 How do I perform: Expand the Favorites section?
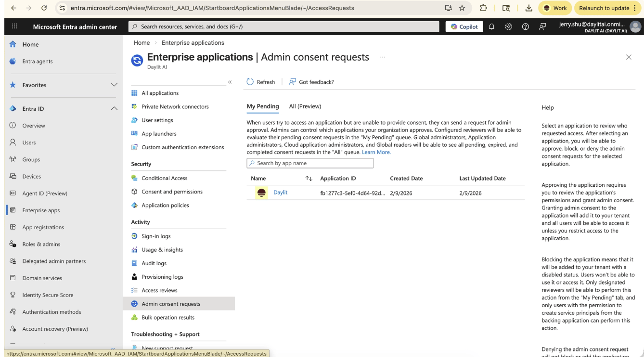114,85
